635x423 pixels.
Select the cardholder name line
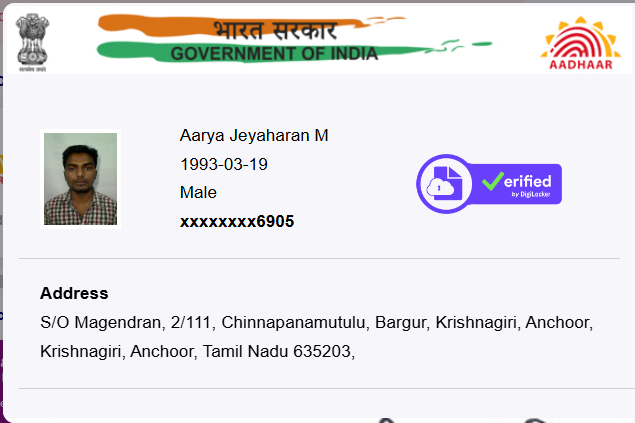254,135
